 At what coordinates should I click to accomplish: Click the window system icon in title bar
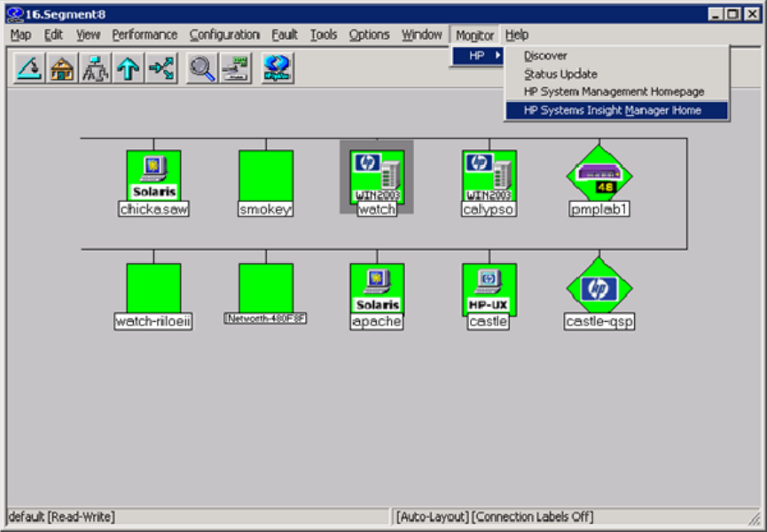pos(15,13)
